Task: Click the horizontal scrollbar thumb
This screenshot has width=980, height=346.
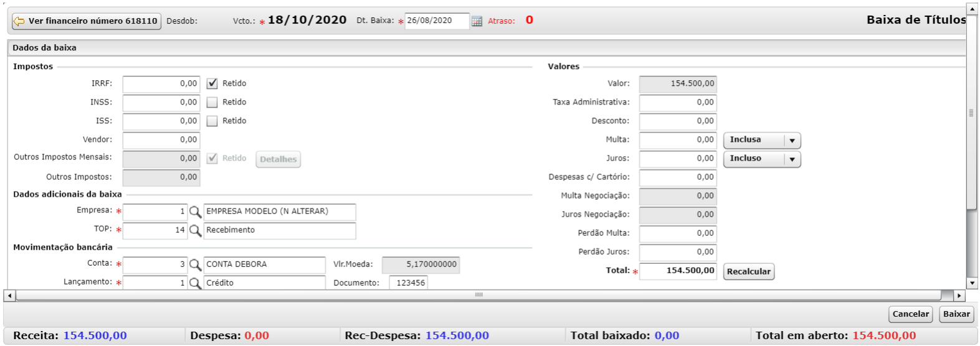Action: [478, 295]
